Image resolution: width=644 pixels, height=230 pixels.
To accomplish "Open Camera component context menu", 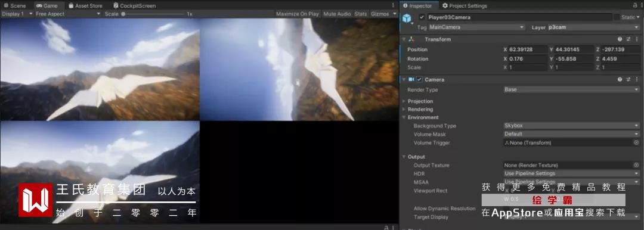I will [637, 80].
